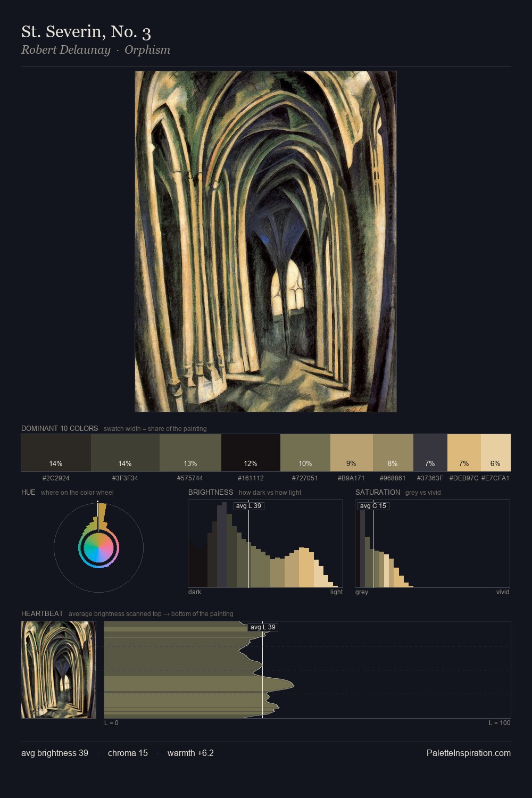Click the 'SATURATION' section heading
Image resolution: width=532 pixels, height=798 pixels.
378,492
